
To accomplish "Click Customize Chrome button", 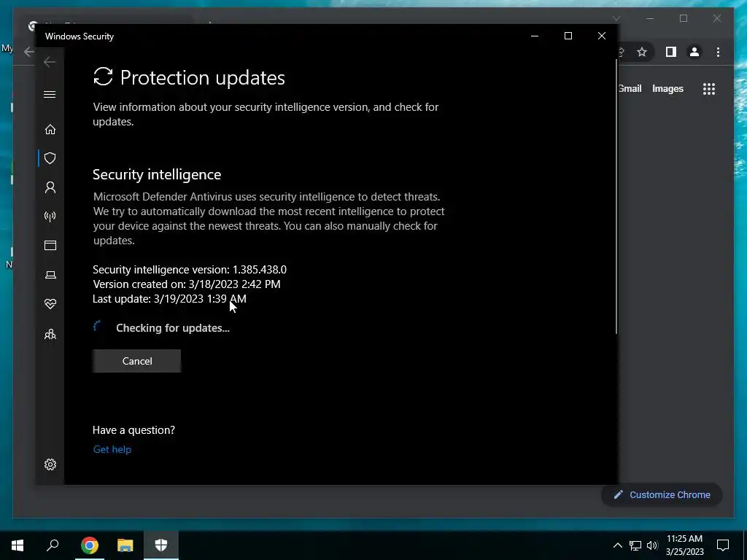I will click(x=662, y=495).
